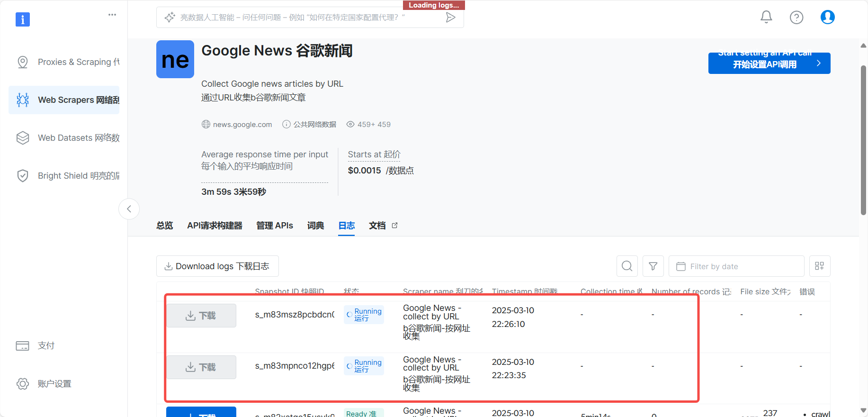Open the three-dots sidebar menu

pyautogui.click(x=112, y=15)
